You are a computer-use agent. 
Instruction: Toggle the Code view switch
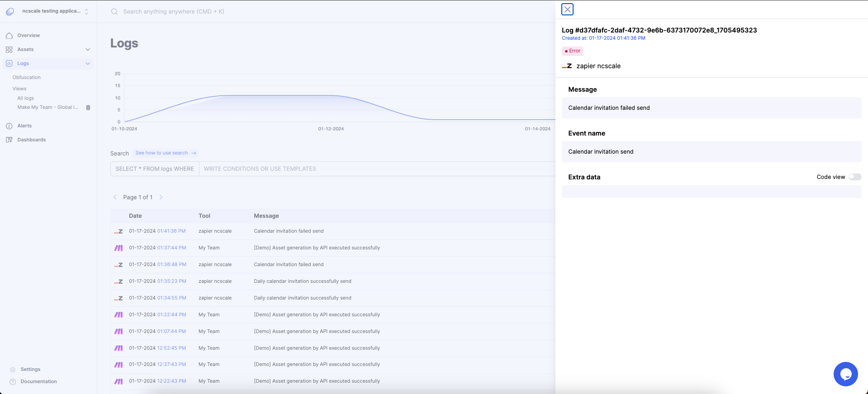click(855, 177)
